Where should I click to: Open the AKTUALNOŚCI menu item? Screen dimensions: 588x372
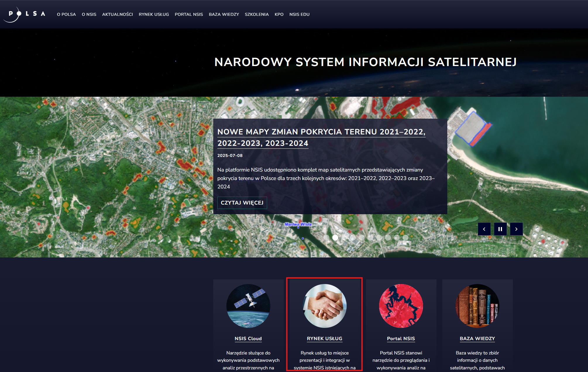tap(117, 14)
